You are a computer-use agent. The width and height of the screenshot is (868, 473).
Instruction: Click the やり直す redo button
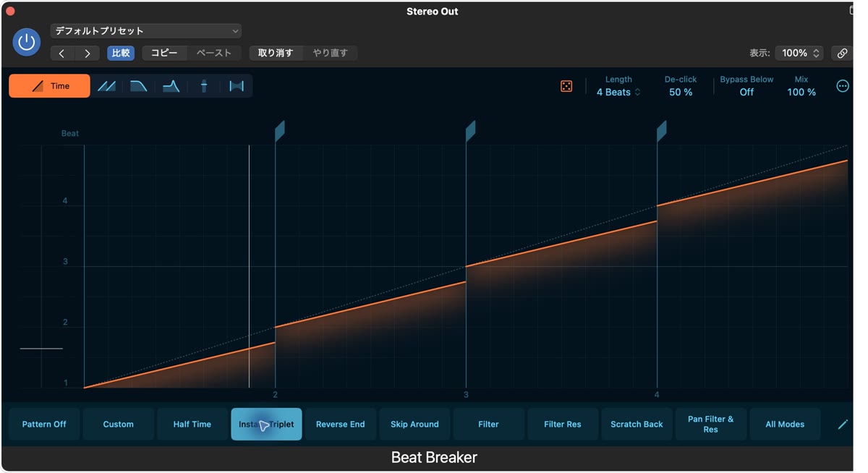(331, 53)
